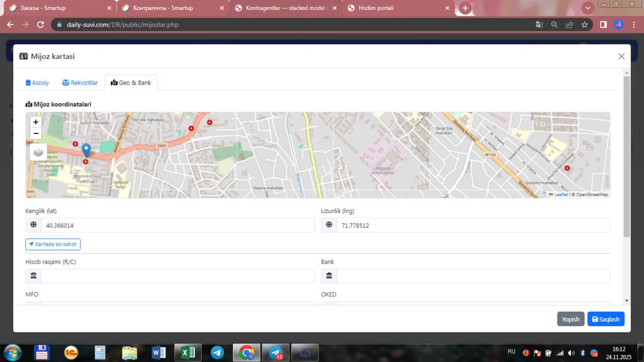Focus the Hisob raqami (R/C) field
Image resolution: width=644 pixels, height=362 pixels.
click(x=177, y=276)
